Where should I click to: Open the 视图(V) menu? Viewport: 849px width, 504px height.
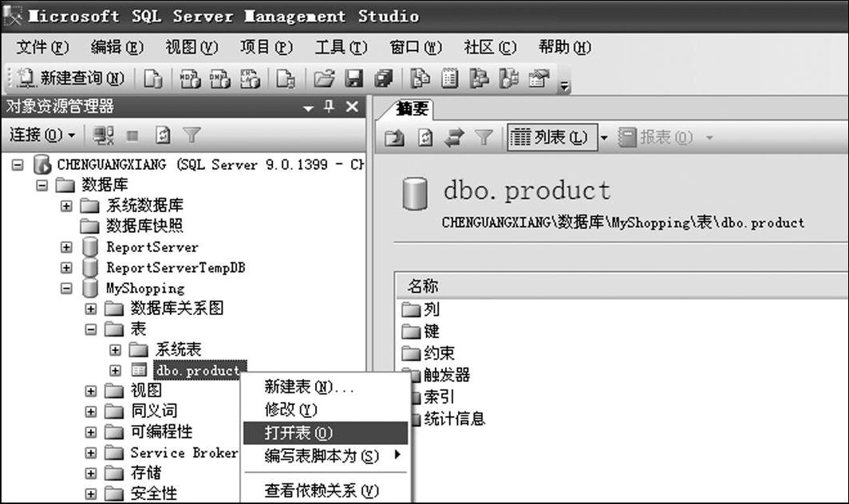click(x=192, y=48)
